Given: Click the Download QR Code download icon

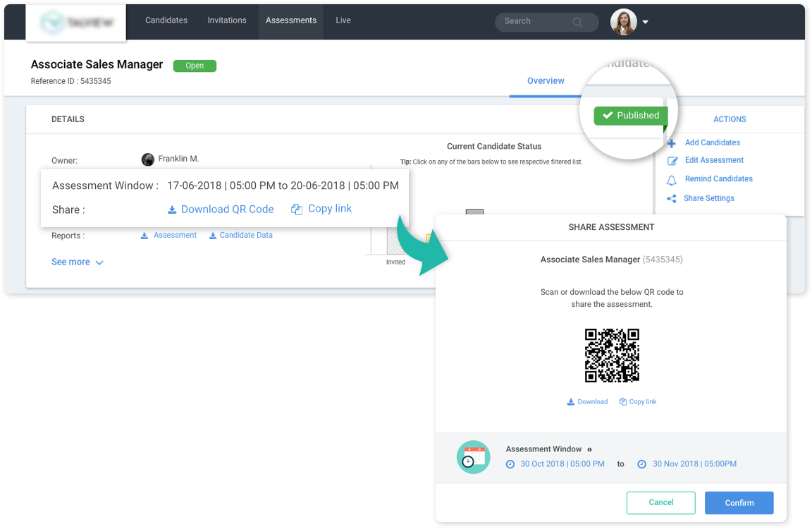Looking at the screenshot, I should (172, 210).
